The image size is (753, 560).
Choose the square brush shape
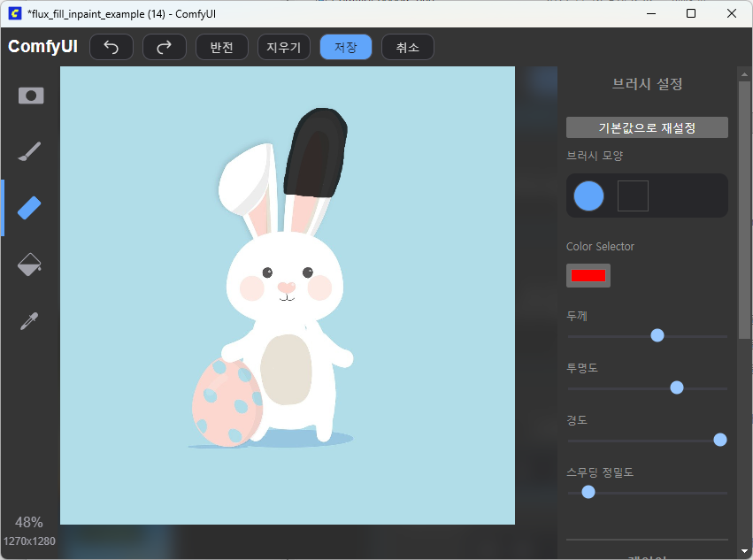[633, 196]
